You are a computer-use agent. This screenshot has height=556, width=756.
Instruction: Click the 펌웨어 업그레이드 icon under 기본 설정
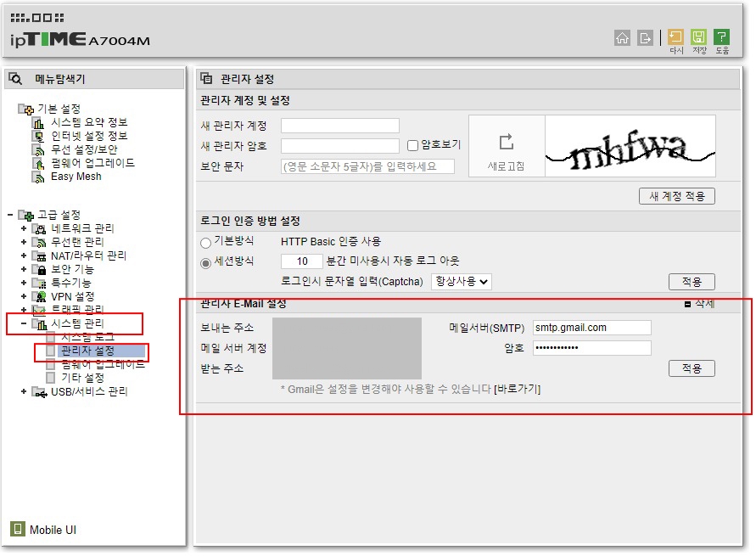[38, 164]
